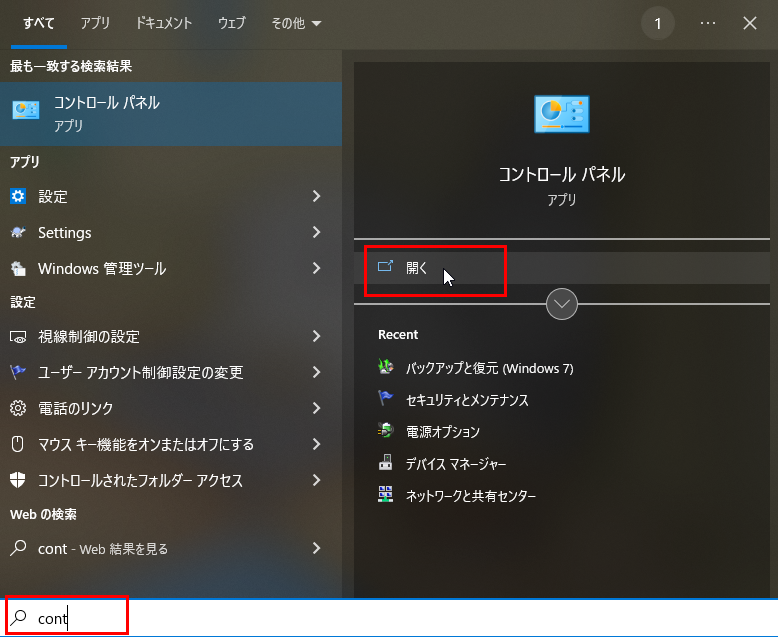Open the more options ellipsis menu
The image size is (778, 637).
pos(708,23)
